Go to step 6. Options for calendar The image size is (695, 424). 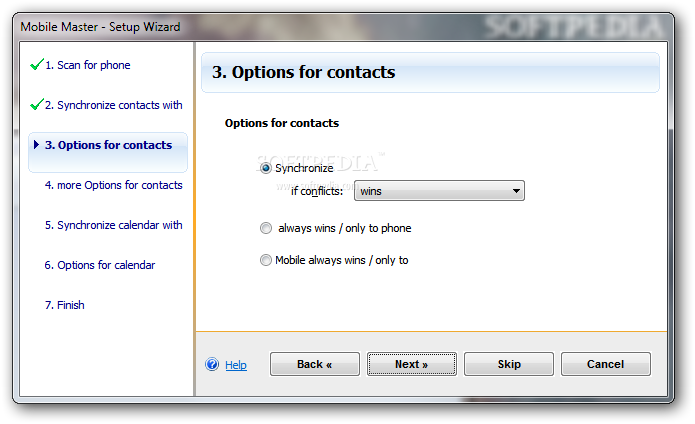pos(100,265)
